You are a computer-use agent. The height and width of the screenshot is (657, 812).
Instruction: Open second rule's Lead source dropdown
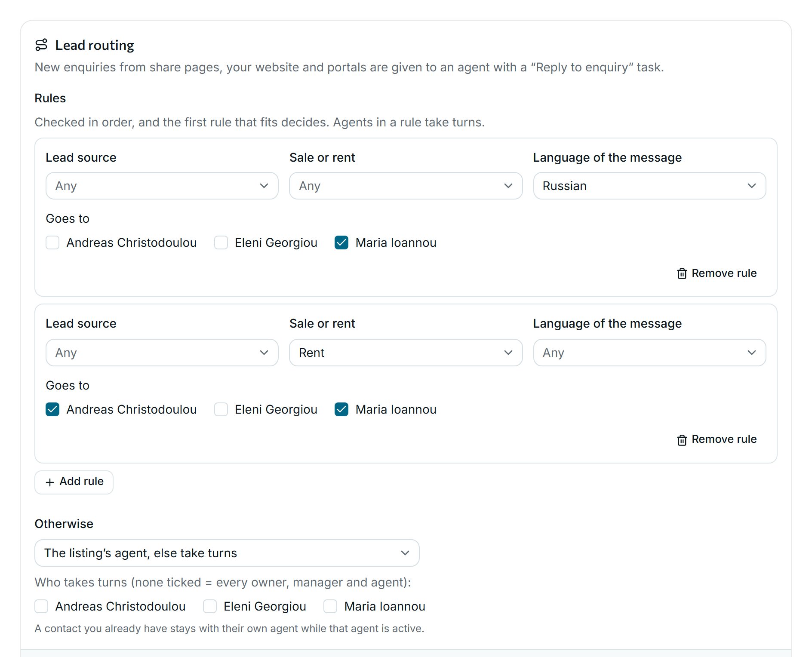coord(162,353)
